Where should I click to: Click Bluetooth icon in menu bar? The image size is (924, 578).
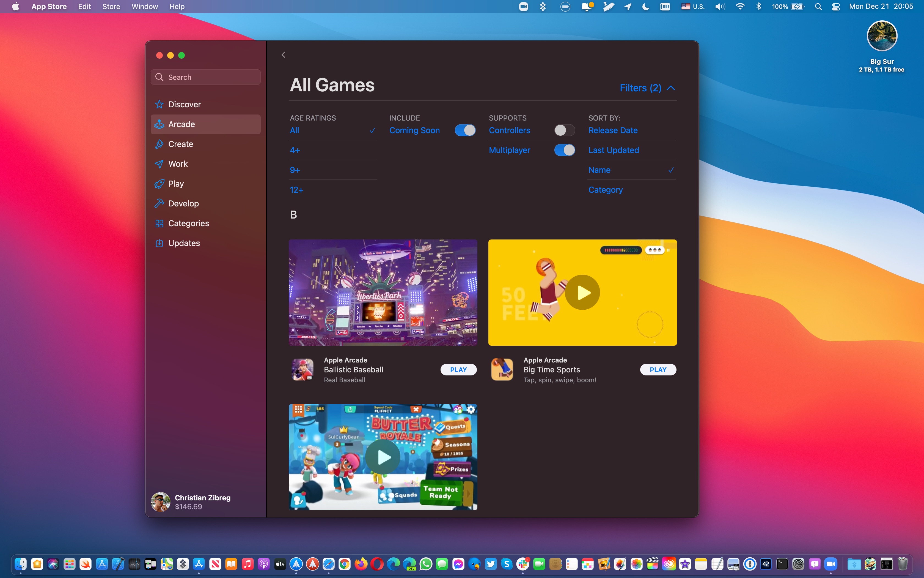click(759, 7)
